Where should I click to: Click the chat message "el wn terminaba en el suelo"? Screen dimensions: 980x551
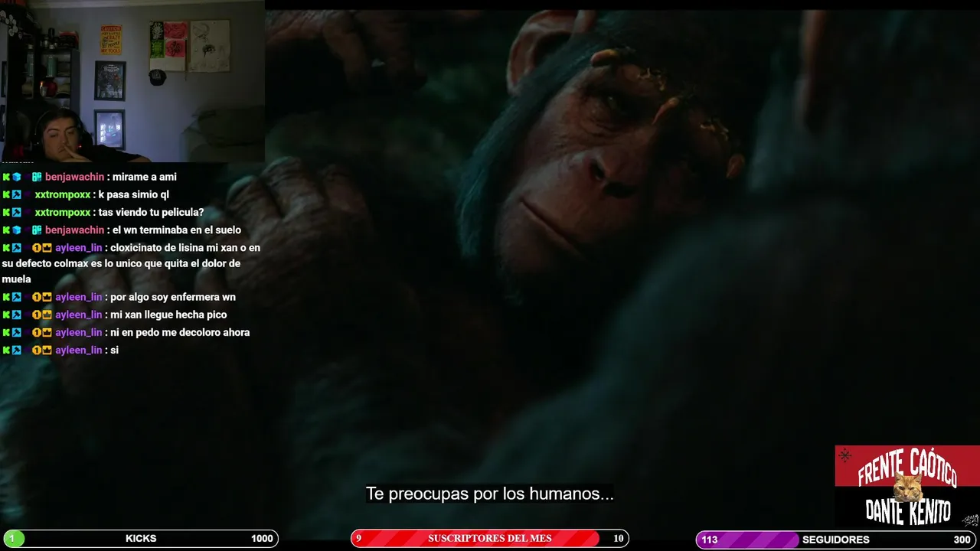click(177, 230)
